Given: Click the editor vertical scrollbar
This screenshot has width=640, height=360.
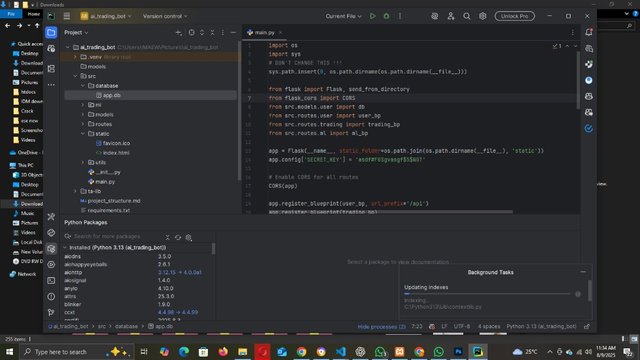Looking at the screenshot, I should (x=578, y=81).
